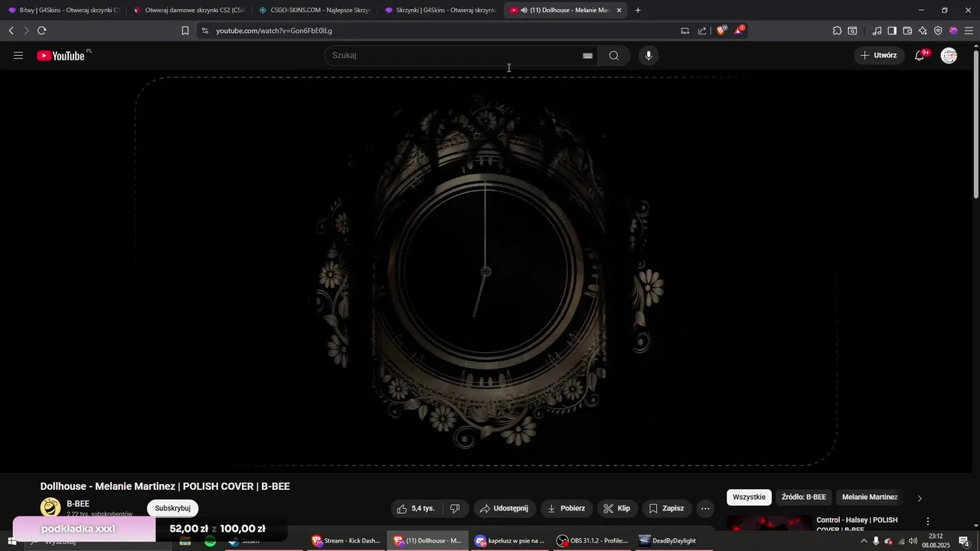Open the Brave Shields lion icon
This screenshot has height=551, width=980.
click(721, 31)
